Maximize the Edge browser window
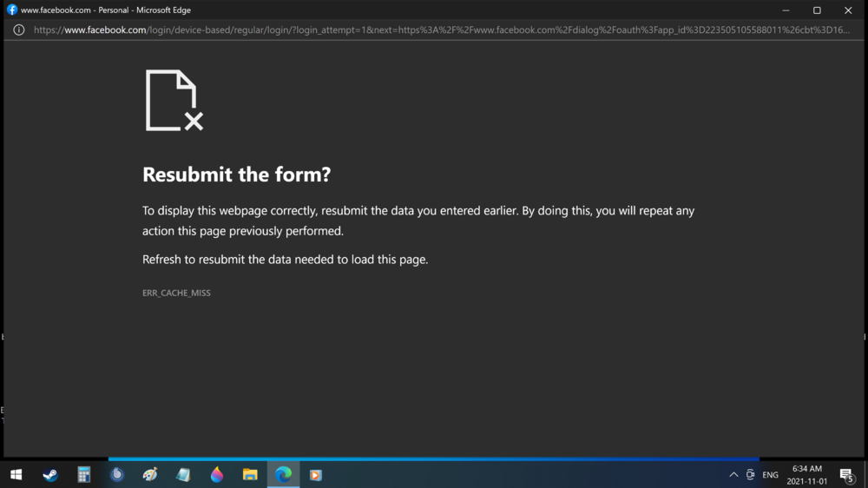Screen dimensions: 868x488 pos(817,10)
